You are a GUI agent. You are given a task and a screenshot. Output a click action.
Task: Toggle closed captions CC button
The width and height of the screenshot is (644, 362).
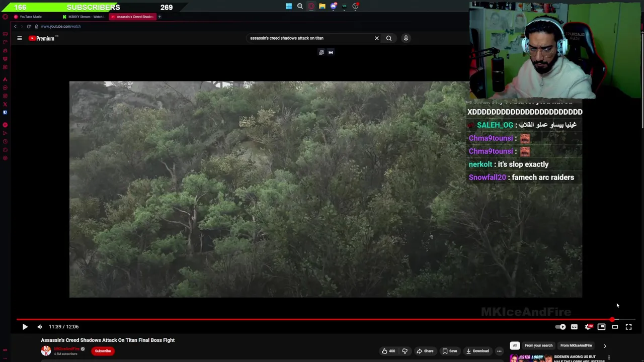pos(574,327)
